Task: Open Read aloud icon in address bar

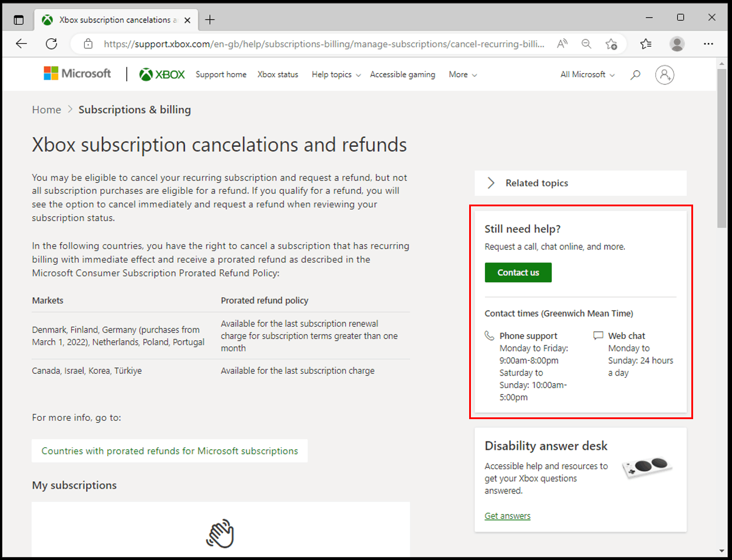Action: click(x=562, y=44)
